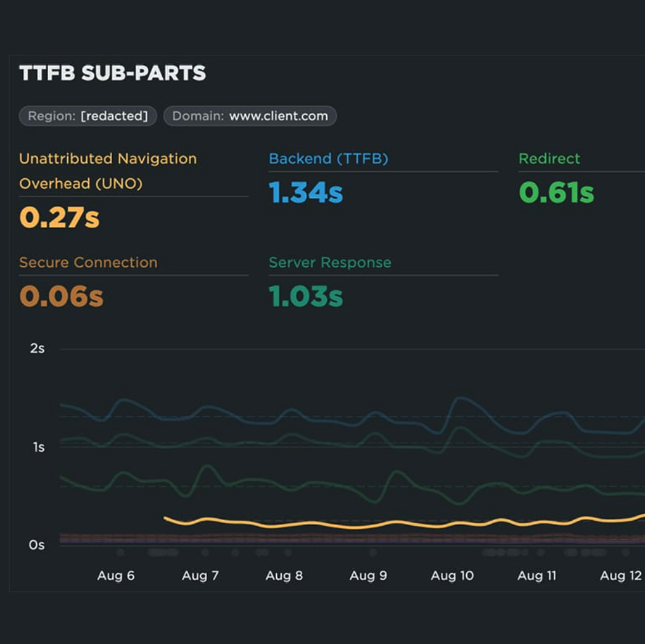
Task: Select the Aug 12 date label
Action: pyautogui.click(x=621, y=576)
